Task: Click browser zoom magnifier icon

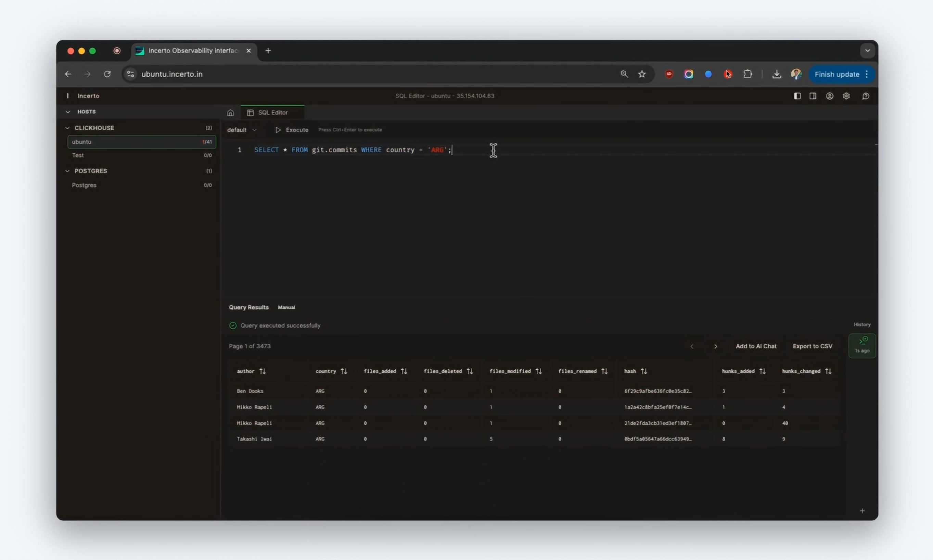Action: pyautogui.click(x=624, y=74)
